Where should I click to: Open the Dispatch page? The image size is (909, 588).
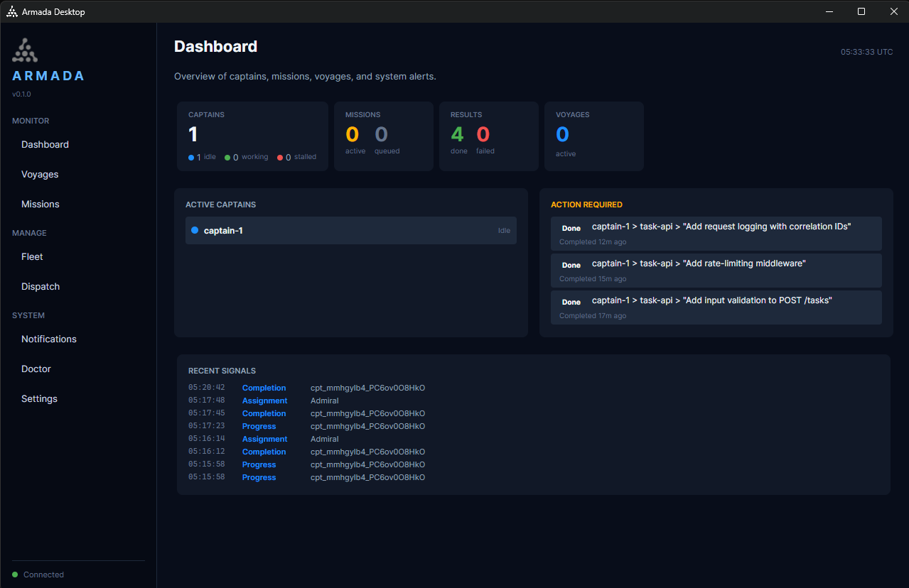[x=40, y=286]
